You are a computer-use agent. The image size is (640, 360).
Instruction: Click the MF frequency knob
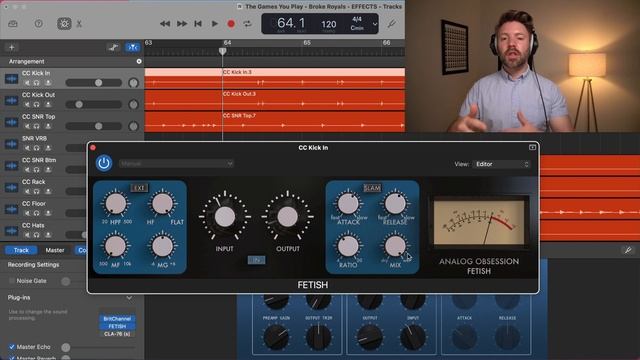point(116,247)
